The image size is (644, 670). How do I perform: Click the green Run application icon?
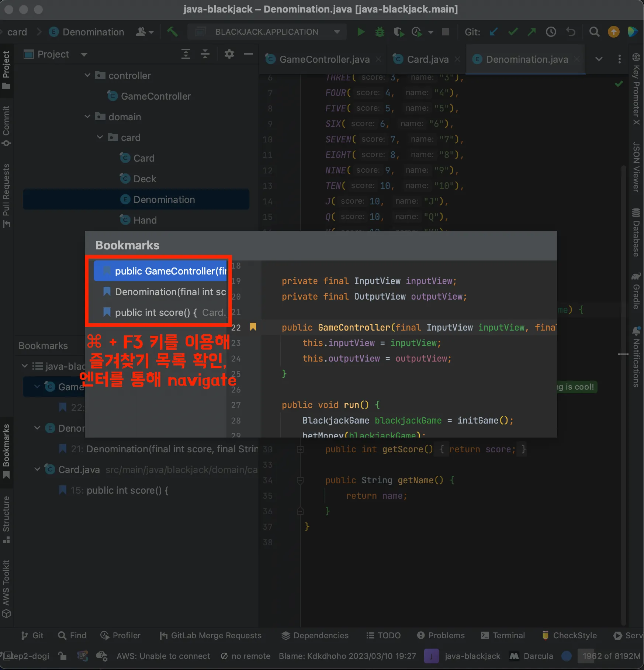(x=361, y=32)
